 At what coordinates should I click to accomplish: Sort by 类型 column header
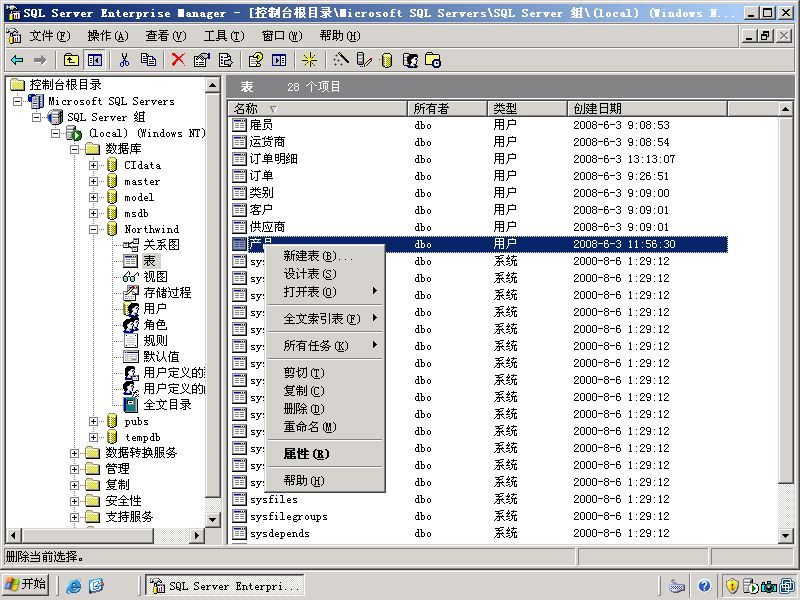[527, 109]
